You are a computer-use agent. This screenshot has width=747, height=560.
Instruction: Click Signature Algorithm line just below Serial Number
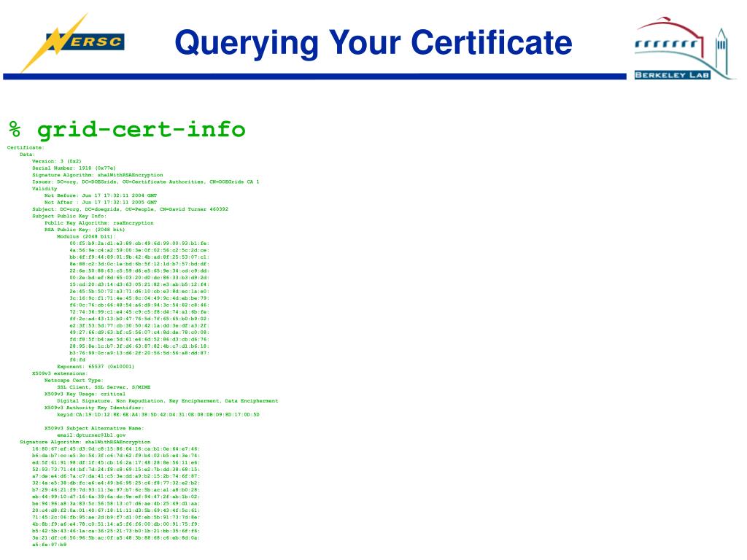pos(98,175)
